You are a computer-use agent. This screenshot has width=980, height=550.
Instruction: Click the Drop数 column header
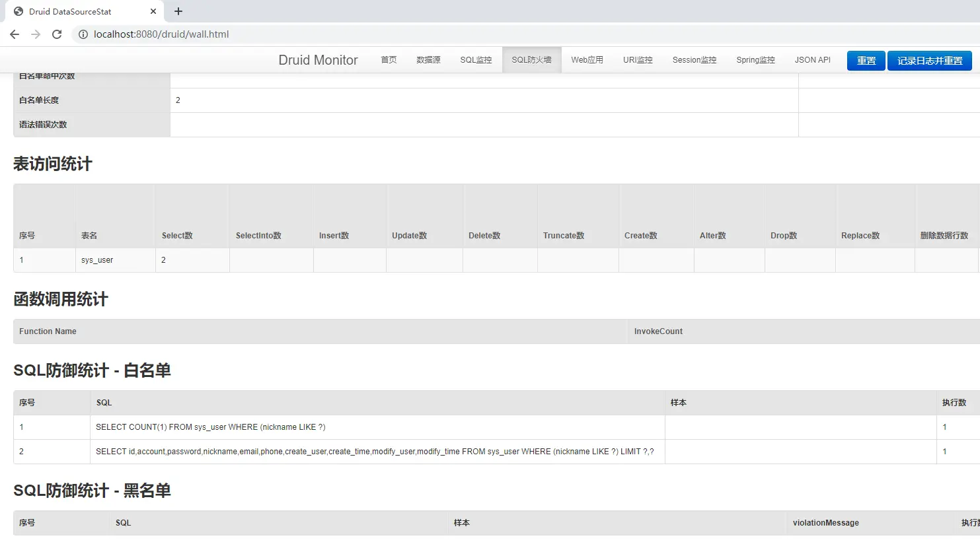tap(784, 236)
